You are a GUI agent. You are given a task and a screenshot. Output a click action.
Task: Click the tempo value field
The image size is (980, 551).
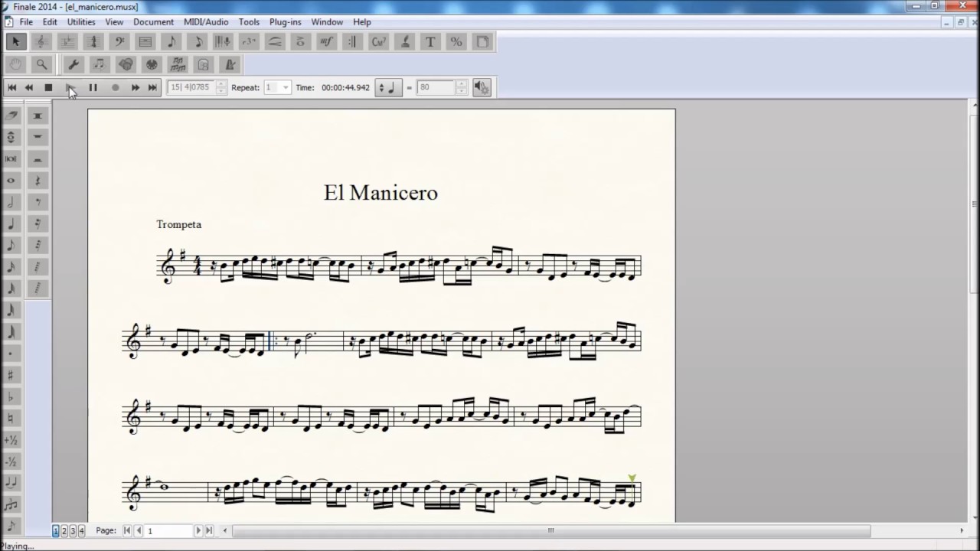pos(436,87)
